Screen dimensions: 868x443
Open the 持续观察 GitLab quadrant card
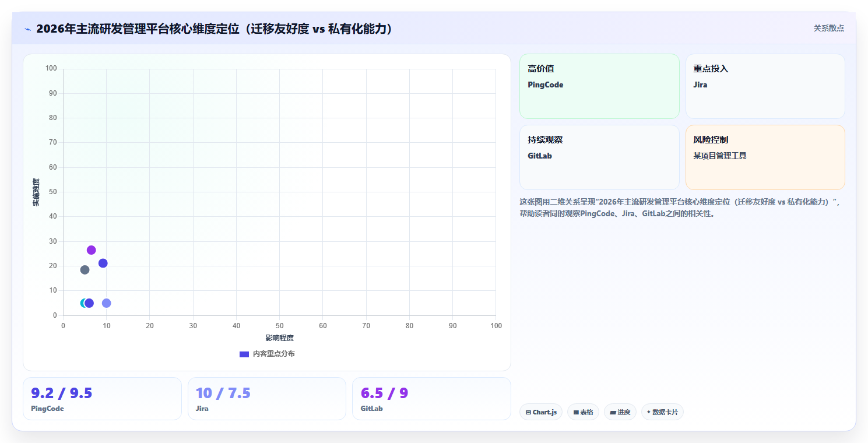pos(599,157)
